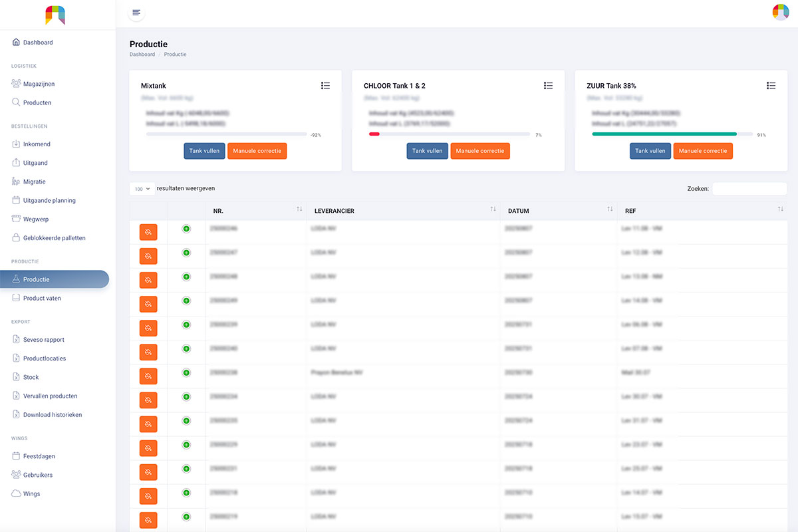The width and height of the screenshot is (798, 532).
Task: Click the colorful app logo
Action: tap(55, 15)
